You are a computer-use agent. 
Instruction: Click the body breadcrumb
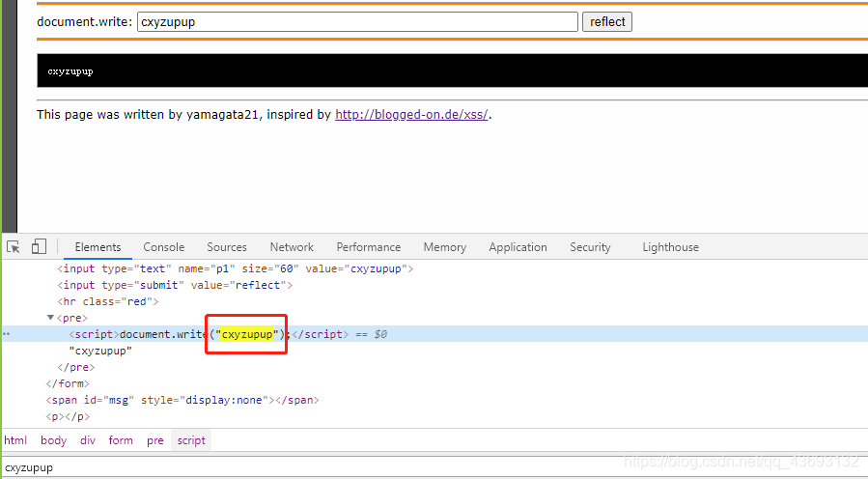[54, 440]
